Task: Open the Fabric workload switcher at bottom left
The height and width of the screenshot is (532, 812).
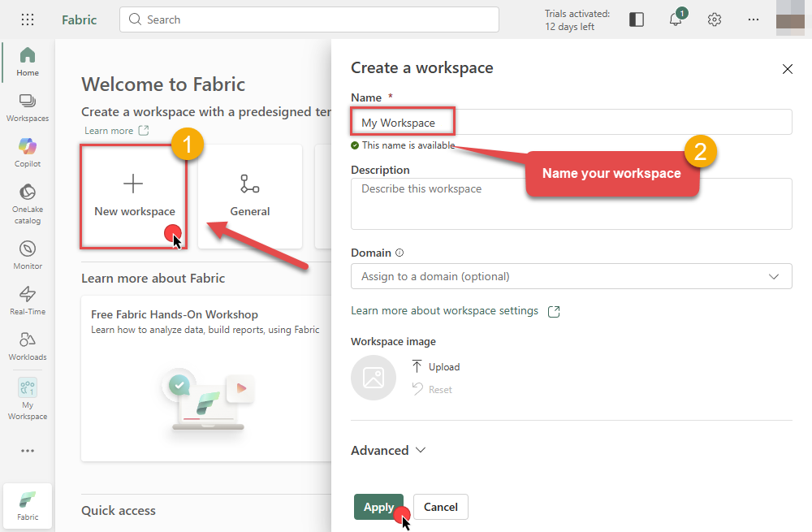Action: pyautogui.click(x=27, y=505)
